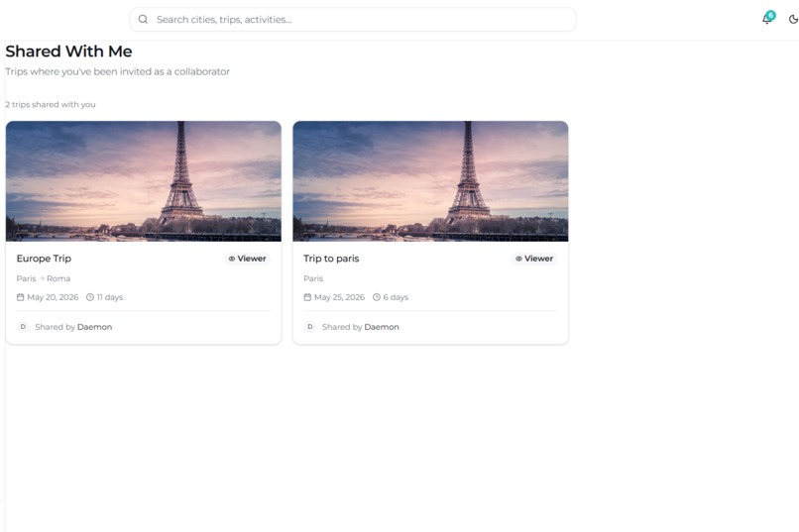
Task: Click Daemon's avatar on Trip to paris card
Action: (310, 327)
